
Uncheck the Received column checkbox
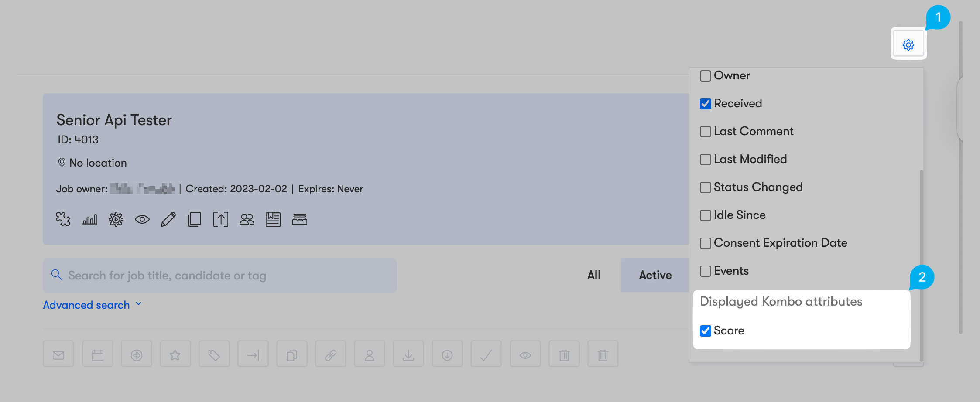pyautogui.click(x=706, y=104)
